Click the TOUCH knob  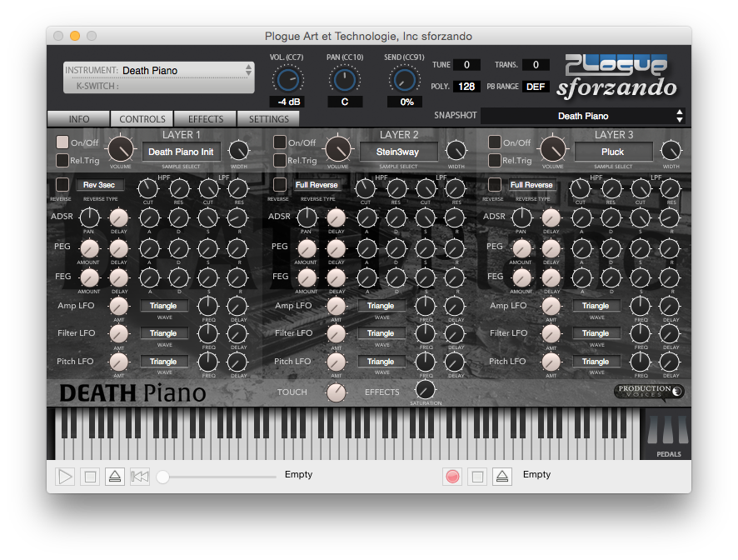pyautogui.click(x=336, y=392)
